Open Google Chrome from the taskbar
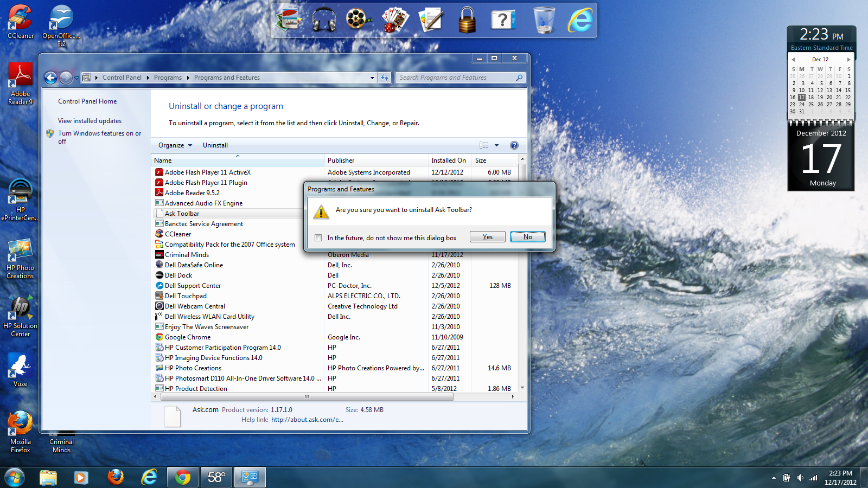This screenshot has height=488, width=868. pyautogui.click(x=183, y=477)
